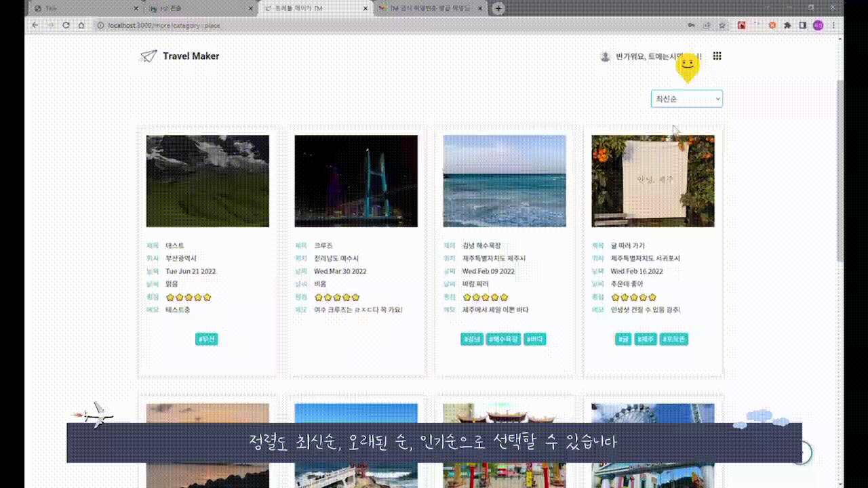The width and height of the screenshot is (868, 488).
Task: Select the location text 제주특별자치도 제주시
Action: click(494, 258)
